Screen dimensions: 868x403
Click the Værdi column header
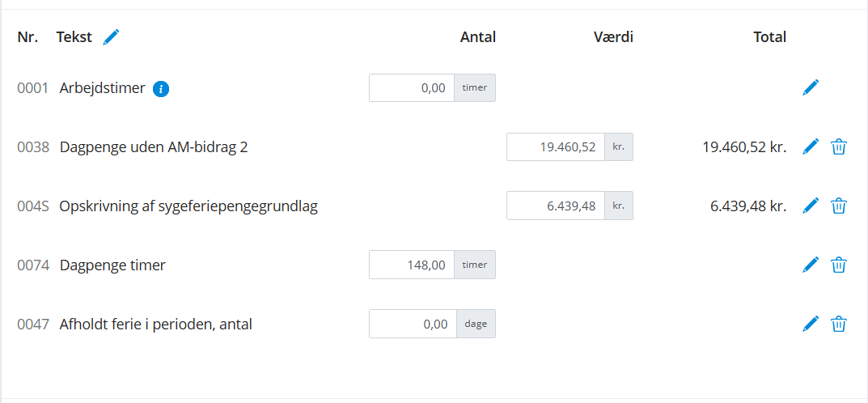(x=614, y=36)
